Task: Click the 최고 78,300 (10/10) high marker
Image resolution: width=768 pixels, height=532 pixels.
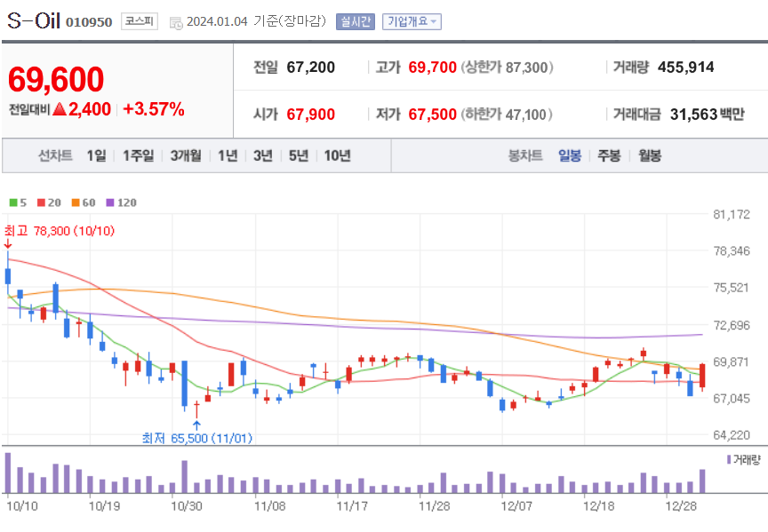Action: coord(60,231)
